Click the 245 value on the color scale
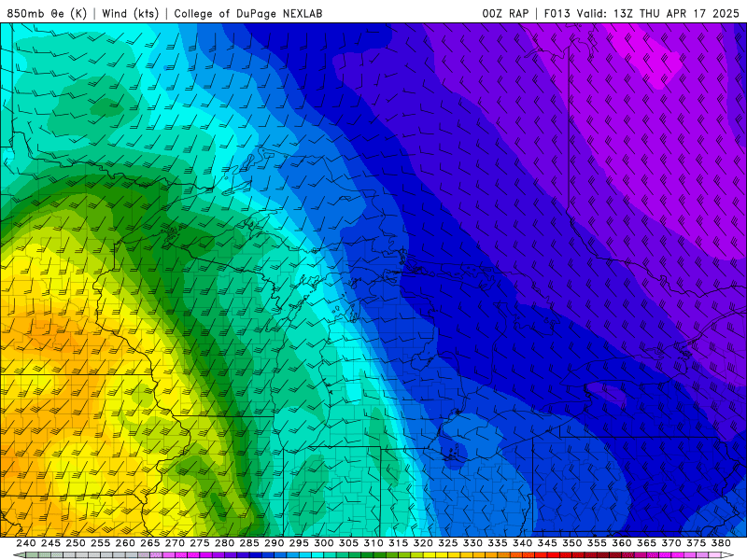747x560 pixels. click(x=50, y=543)
